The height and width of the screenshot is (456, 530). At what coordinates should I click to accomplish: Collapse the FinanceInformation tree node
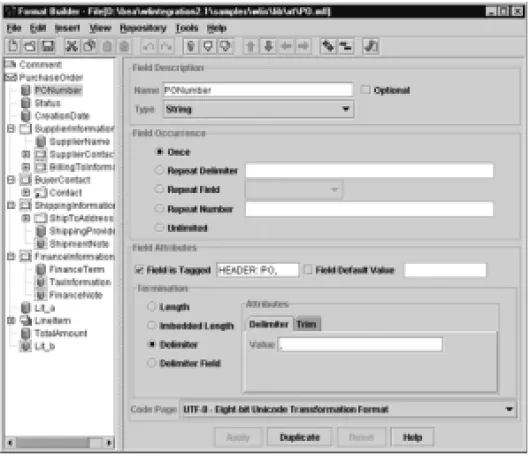click(x=11, y=257)
